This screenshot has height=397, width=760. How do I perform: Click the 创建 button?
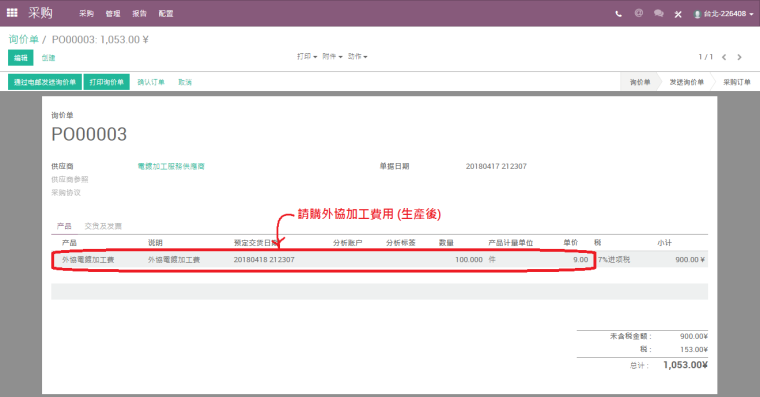pyautogui.click(x=48, y=58)
